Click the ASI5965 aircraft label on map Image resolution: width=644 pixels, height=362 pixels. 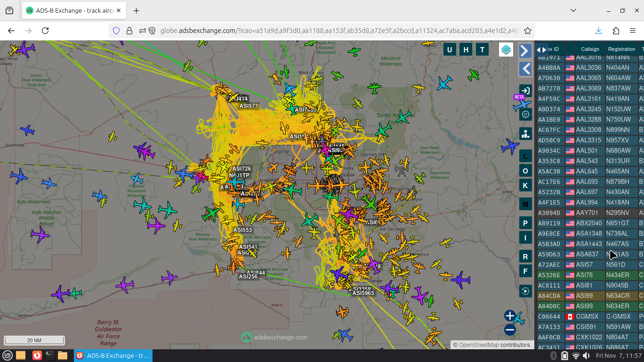(x=363, y=293)
